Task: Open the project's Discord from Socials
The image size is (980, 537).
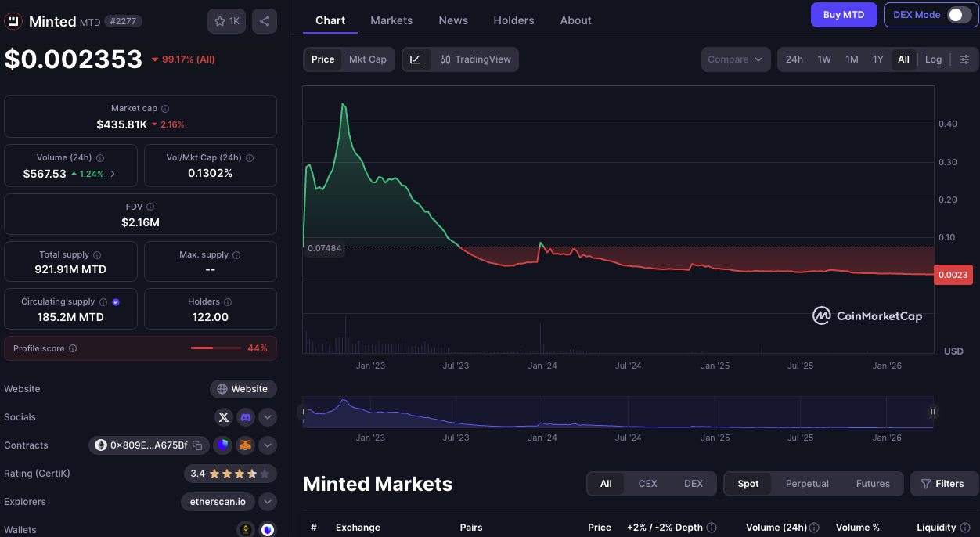Action: 245,417
